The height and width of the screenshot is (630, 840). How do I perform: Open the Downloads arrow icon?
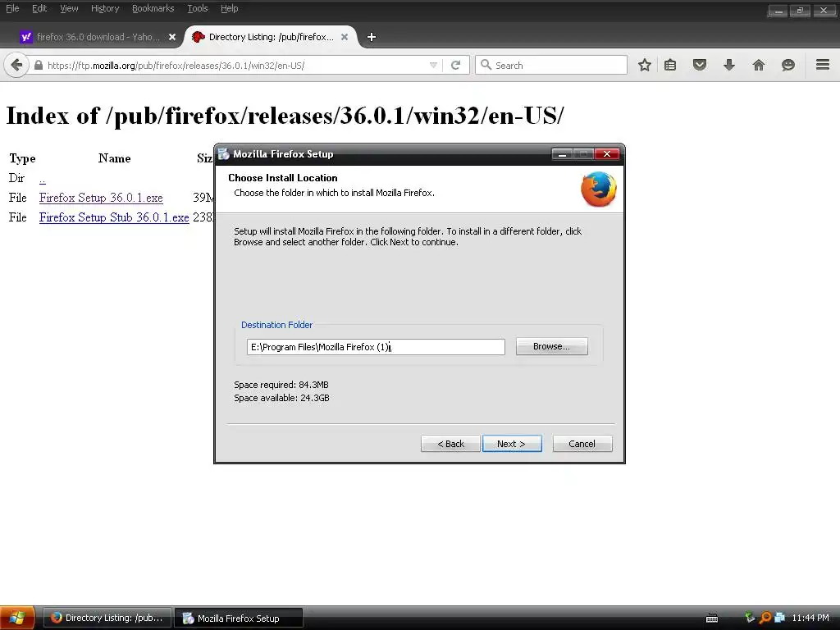click(729, 66)
